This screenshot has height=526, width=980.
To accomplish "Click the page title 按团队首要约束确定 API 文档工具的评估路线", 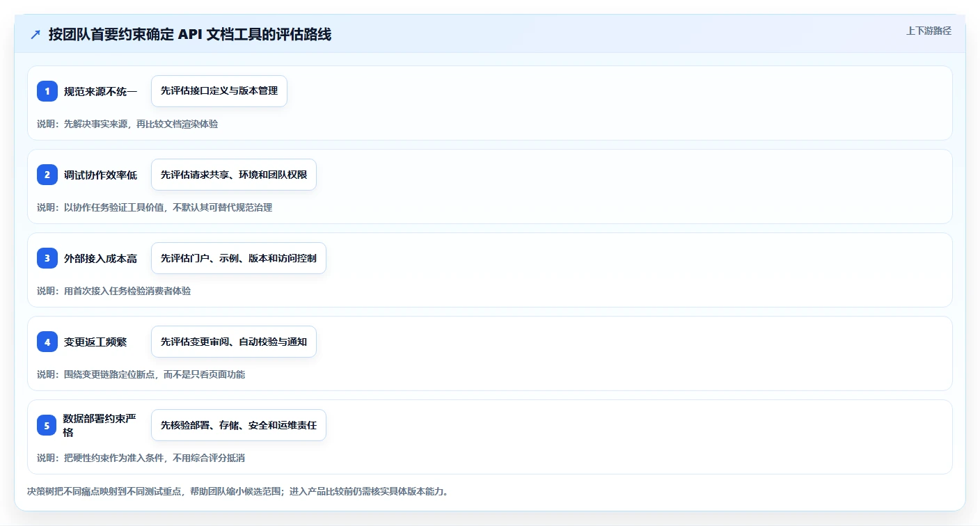I will click(x=190, y=35).
